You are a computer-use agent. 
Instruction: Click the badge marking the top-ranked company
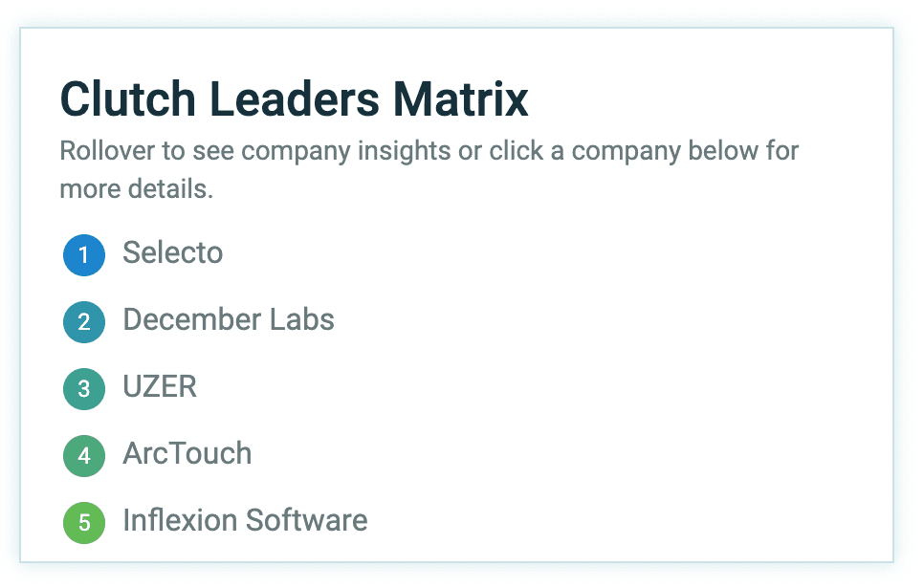[x=83, y=254]
